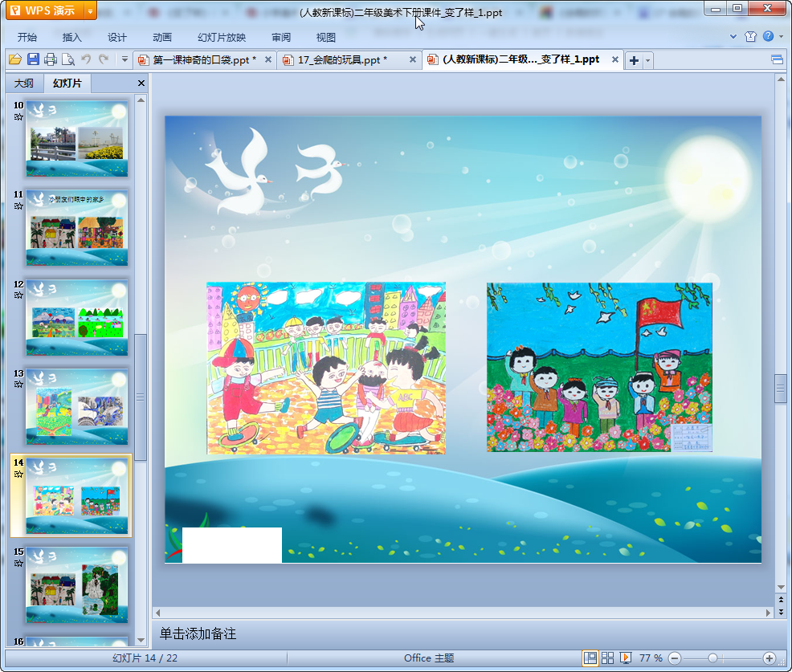Redo the last undone action
This screenshot has width=792, height=672.
(x=104, y=59)
